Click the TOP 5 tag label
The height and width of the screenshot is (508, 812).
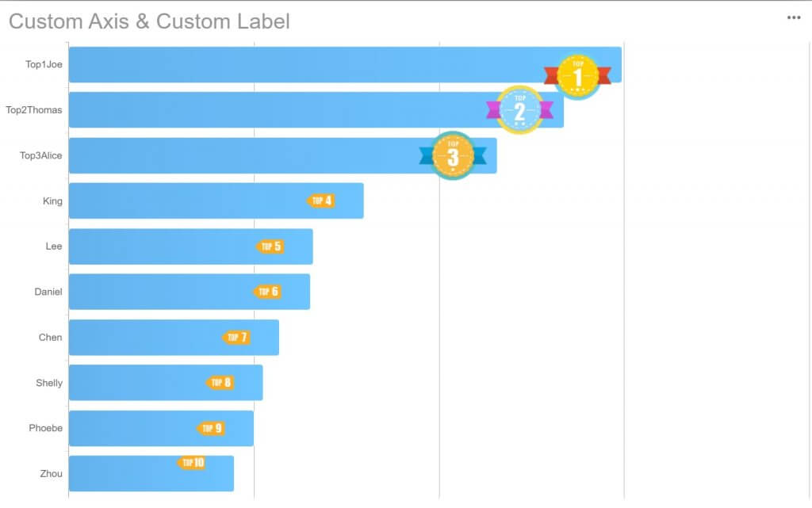(270, 246)
